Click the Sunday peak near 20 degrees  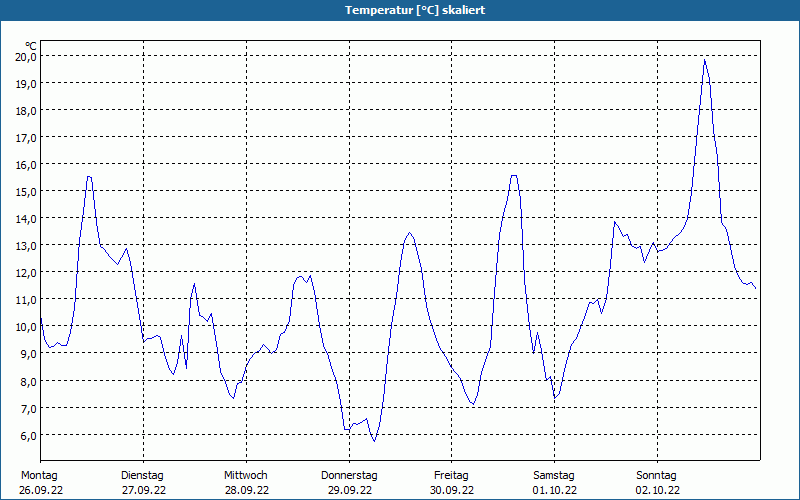pos(705,60)
